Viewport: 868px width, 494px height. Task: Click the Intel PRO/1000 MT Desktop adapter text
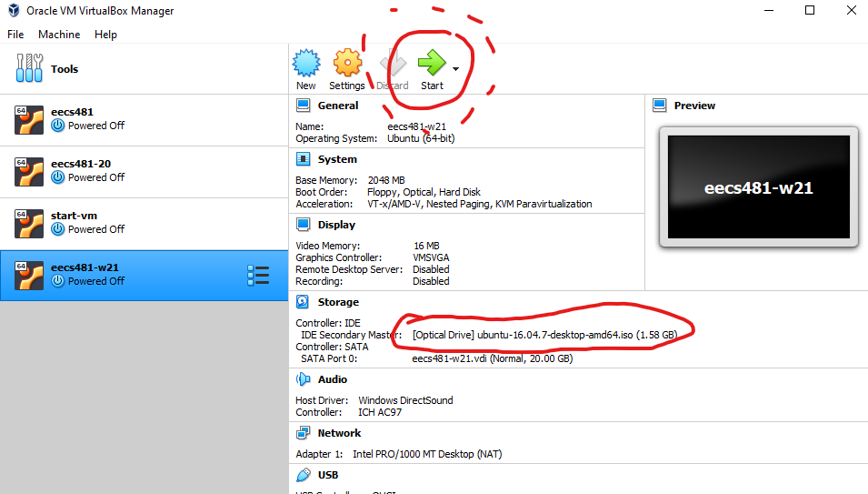[x=427, y=454]
